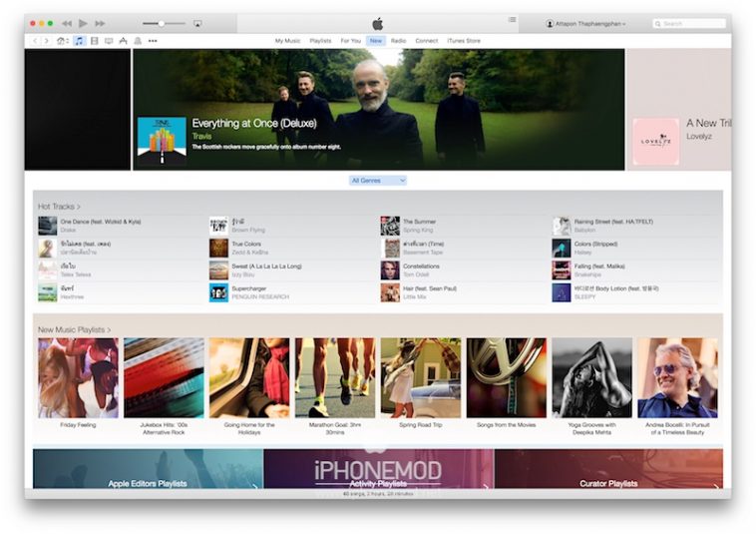This screenshot has height=534, width=756.
Task: Click the three-dot More media icon
Action: [x=153, y=41]
